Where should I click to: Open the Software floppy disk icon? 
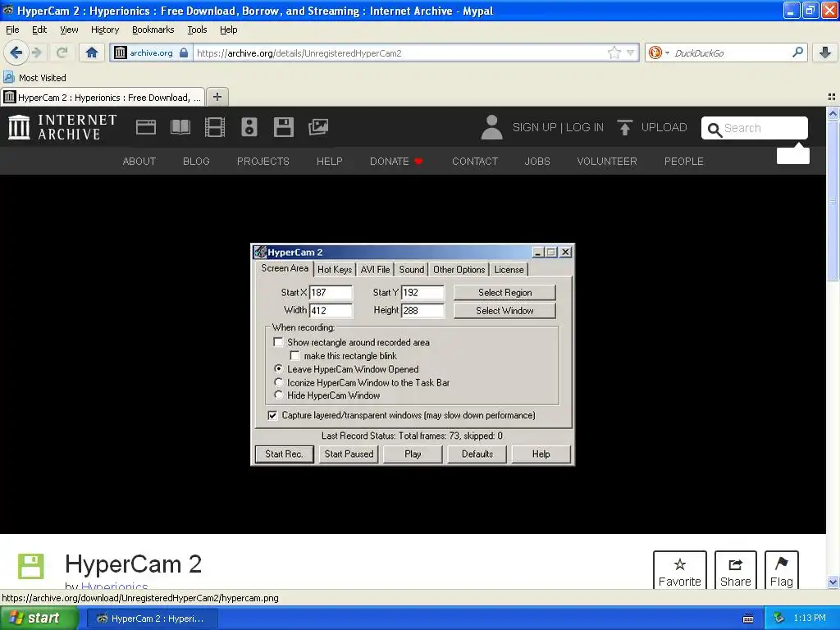283,127
